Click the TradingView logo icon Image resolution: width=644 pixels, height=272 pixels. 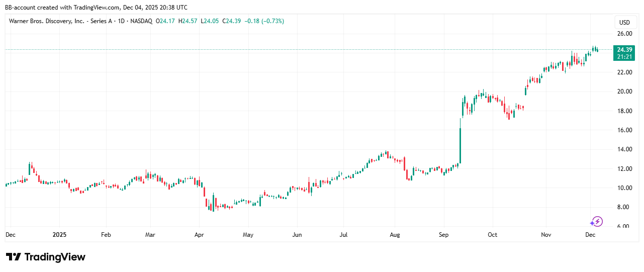pyautogui.click(x=14, y=257)
